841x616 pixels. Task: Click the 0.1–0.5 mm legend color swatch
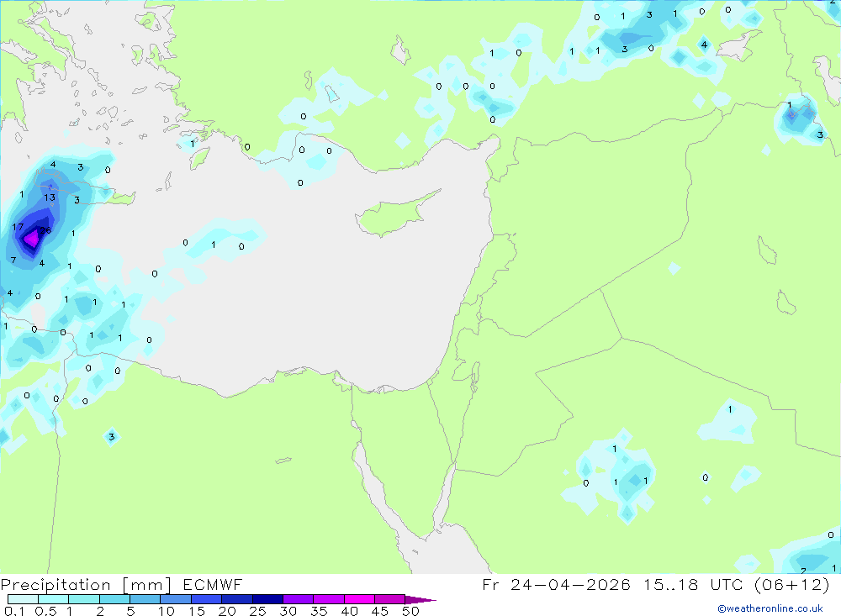coord(23,599)
